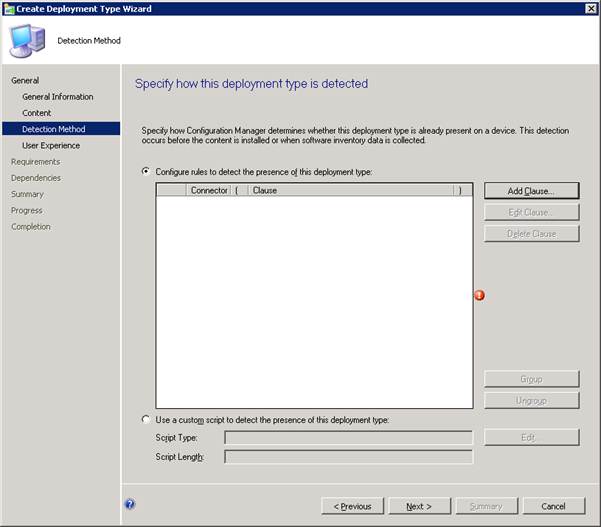Open the General Information step

click(57, 97)
